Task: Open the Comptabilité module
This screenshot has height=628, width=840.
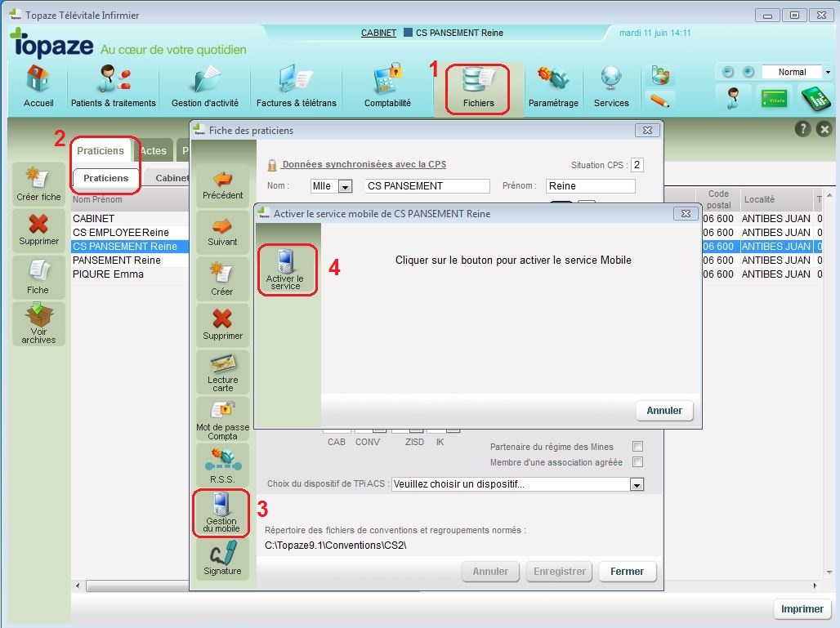Action: coord(387,87)
